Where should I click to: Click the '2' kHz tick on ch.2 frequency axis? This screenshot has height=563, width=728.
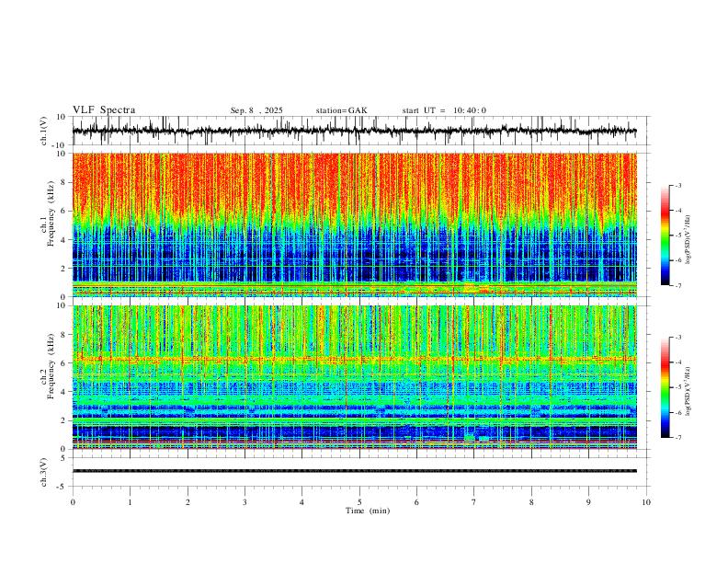63,420
